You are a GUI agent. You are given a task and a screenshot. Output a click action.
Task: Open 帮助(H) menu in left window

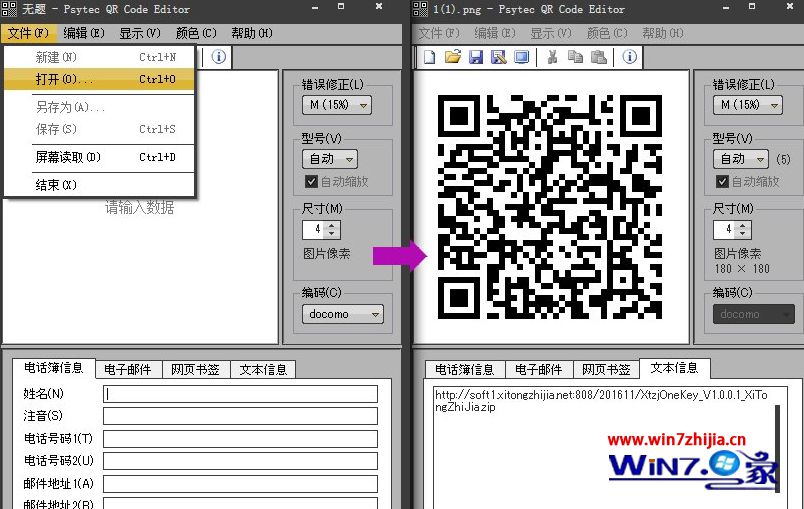tap(251, 33)
